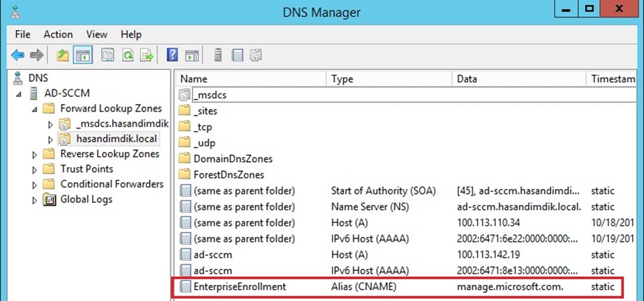644x301 pixels.
Task: Select Global Logs in the tree
Action: [x=87, y=200]
